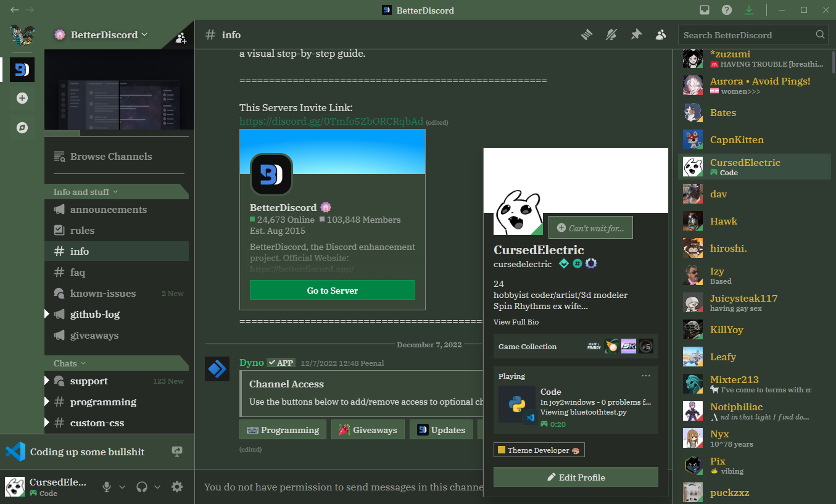Click the Add a Server plus icon
836x504 pixels.
coord(22,98)
